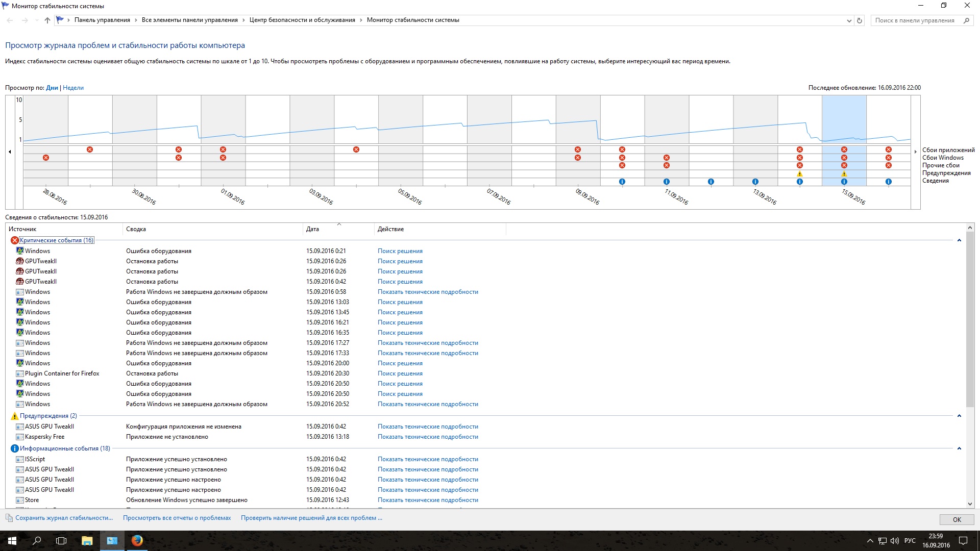Image resolution: width=980 pixels, height=551 pixels.
Task: Click the refresh button in the address bar
Action: pyautogui.click(x=860, y=20)
